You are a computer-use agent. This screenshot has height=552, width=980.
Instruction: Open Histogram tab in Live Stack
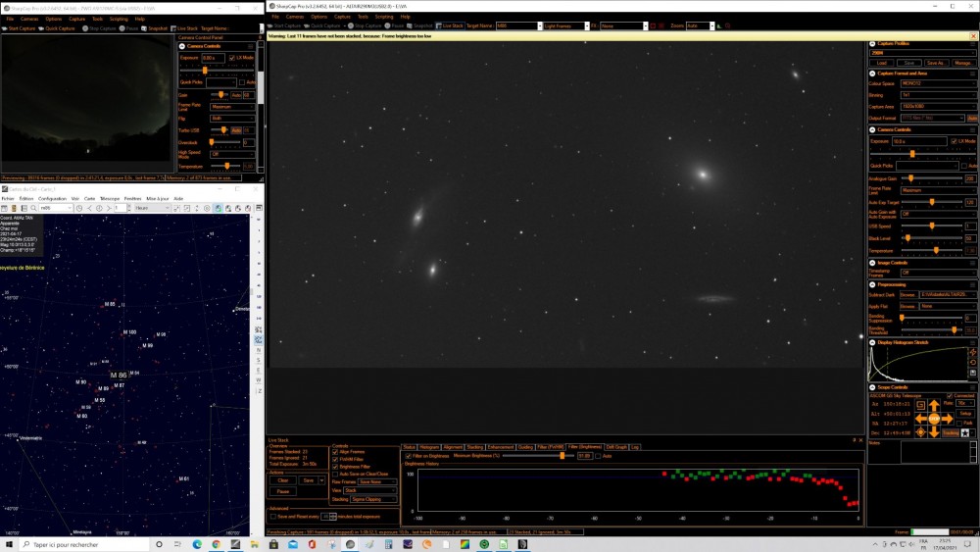[x=429, y=447]
